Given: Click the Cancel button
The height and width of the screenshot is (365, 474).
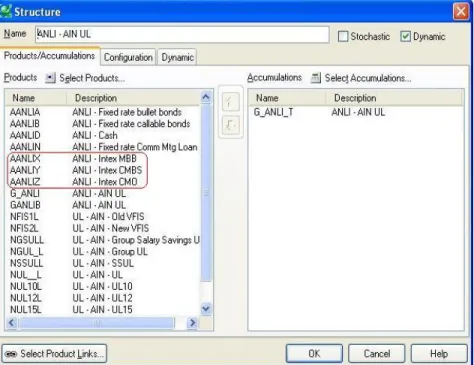Looking at the screenshot, I should [x=377, y=353].
